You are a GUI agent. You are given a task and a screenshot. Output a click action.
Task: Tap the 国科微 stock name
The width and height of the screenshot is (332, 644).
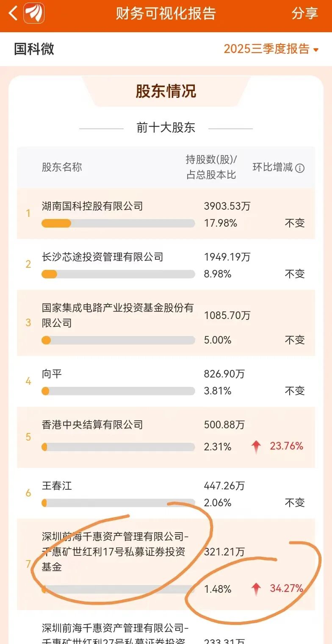[34, 49]
